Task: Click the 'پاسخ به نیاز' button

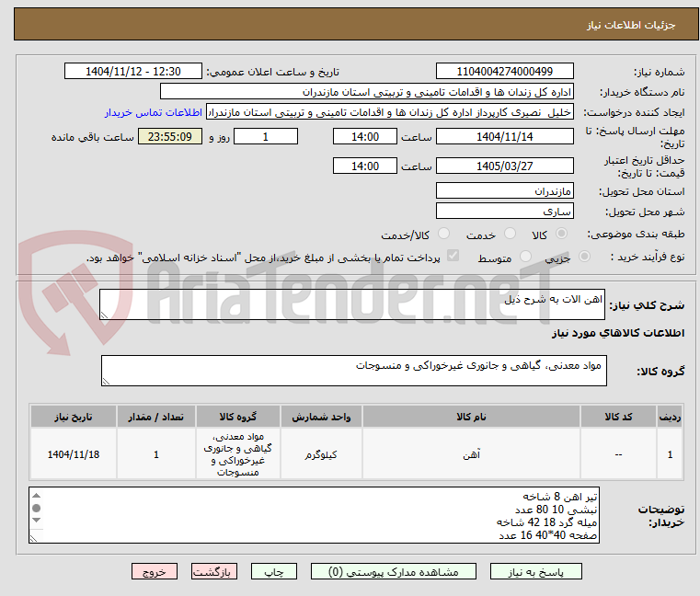Action: click(x=535, y=571)
